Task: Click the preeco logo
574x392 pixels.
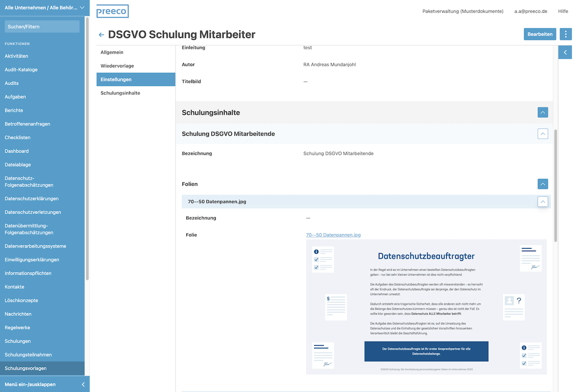Action: [x=113, y=11]
